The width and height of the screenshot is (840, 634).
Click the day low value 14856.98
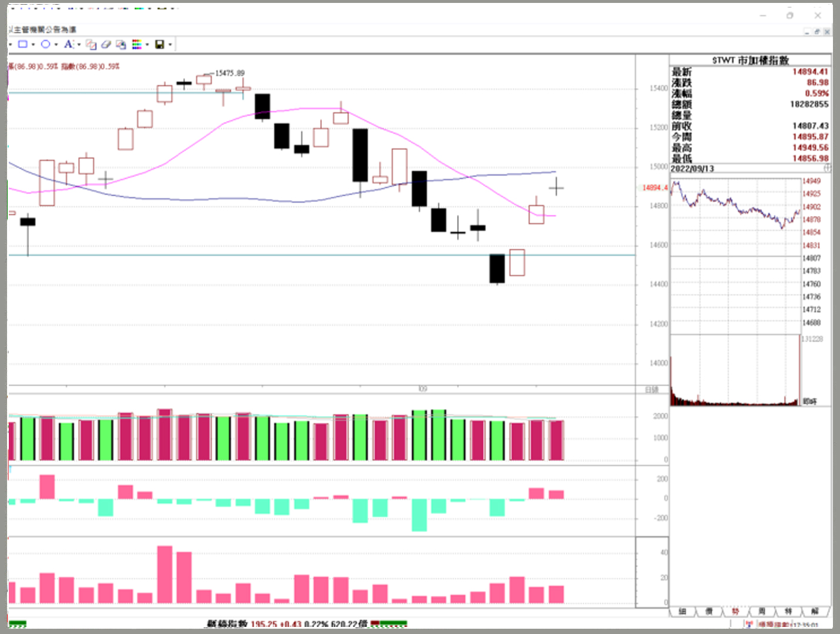810,158
